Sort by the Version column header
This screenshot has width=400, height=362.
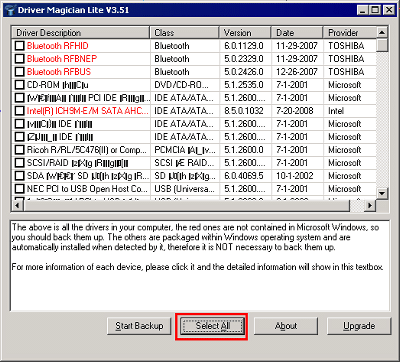245,33
